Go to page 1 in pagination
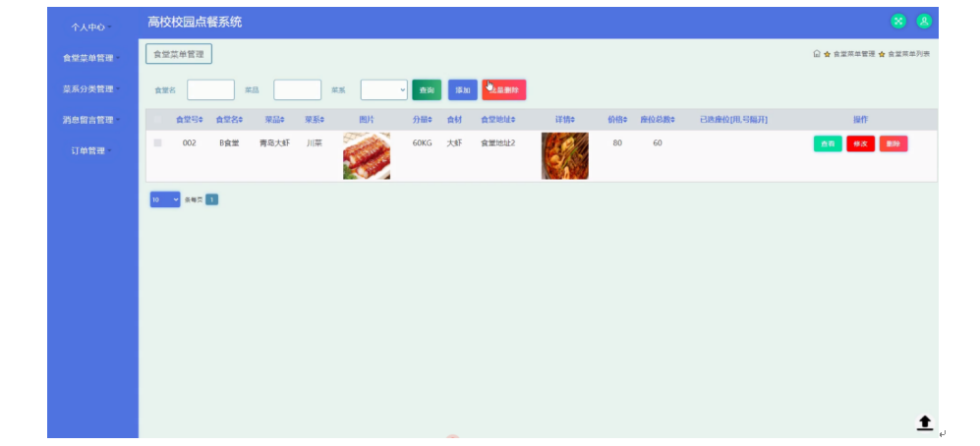The image size is (980, 446). [x=212, y=199]
